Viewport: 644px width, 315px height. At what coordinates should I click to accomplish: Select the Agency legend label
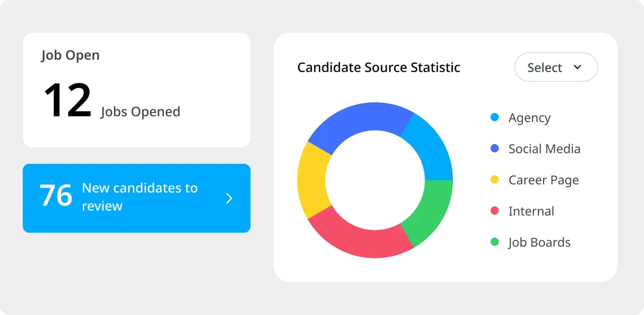pyautogui.click(x=529, y=118)
